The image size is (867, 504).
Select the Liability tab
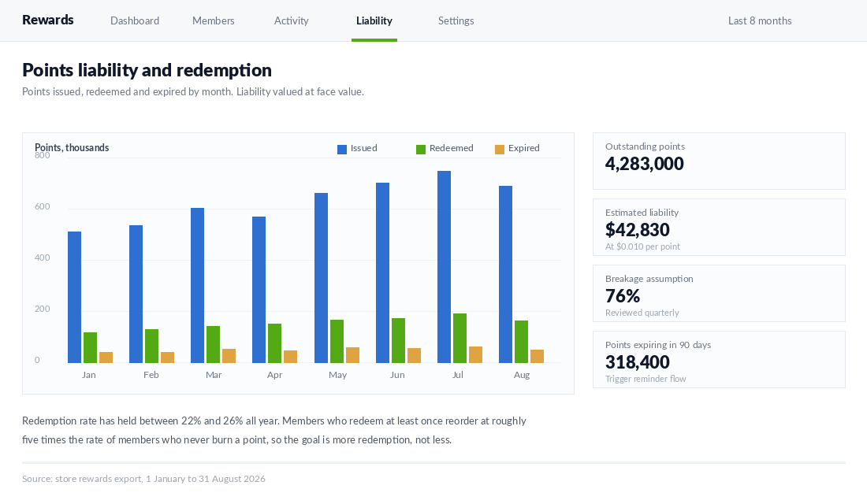[374, 20]
